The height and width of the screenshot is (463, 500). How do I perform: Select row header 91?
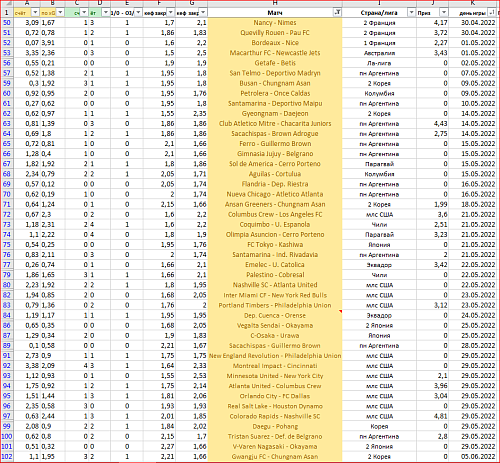pyautogui.click(x=6, y=356)
